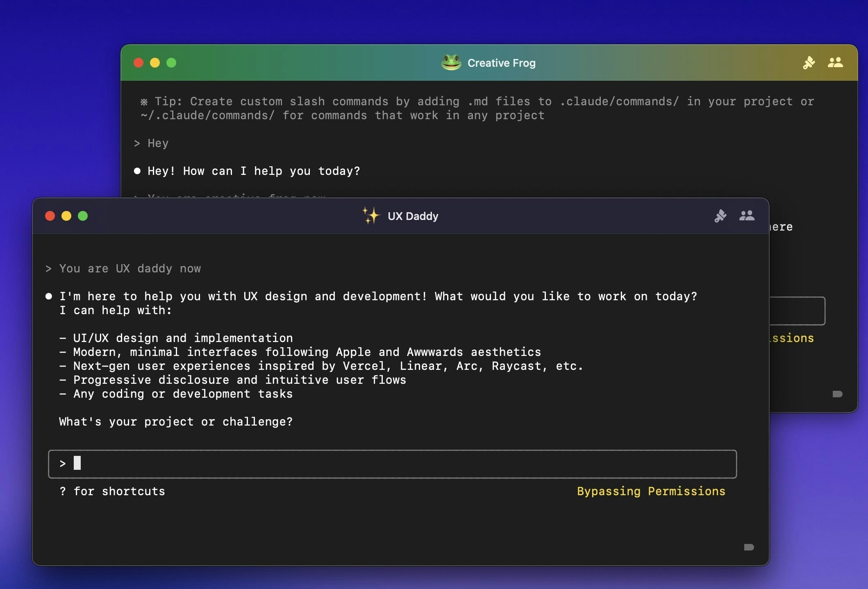Image resolution: width=868 pixels, height=589 pixels.
Task: Minimize the Creative Frog window
Action: pyautogui.click(x=155, y=63)
